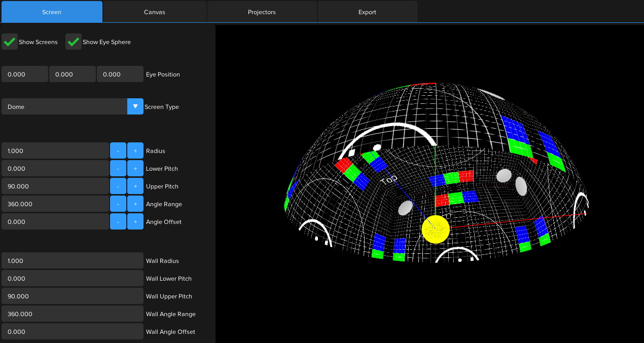Click the blue dropdown arrow next to Dome
644x343 pixels.
(x=135, y=106)
